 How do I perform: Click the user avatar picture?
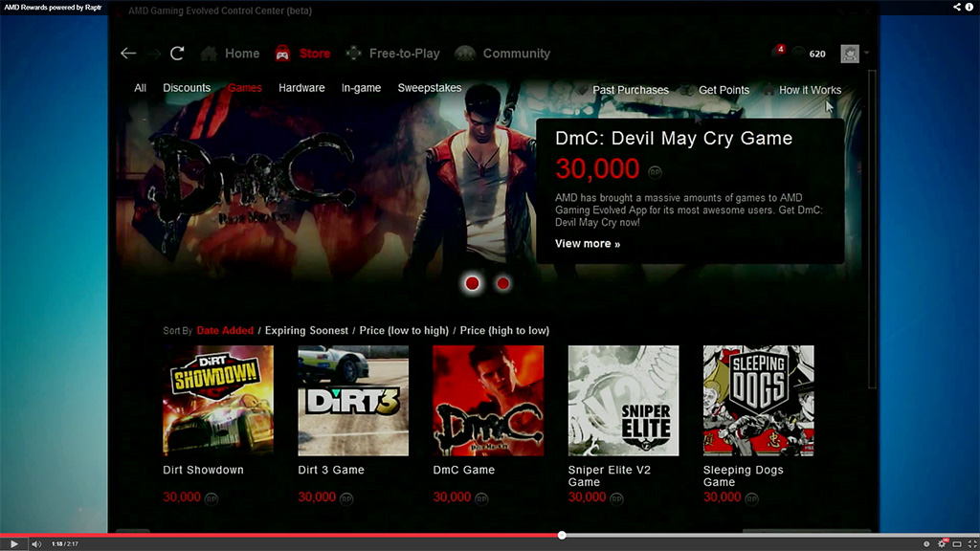[850, 54]
